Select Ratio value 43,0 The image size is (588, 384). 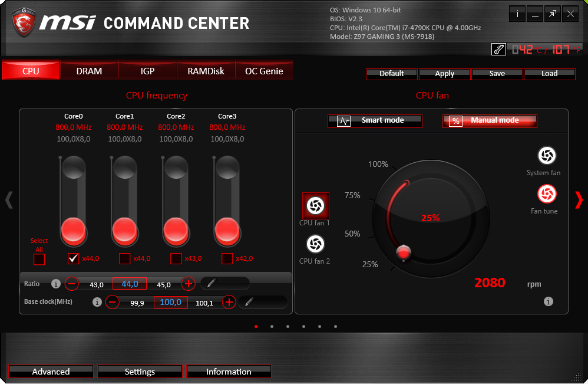(97, 285)
